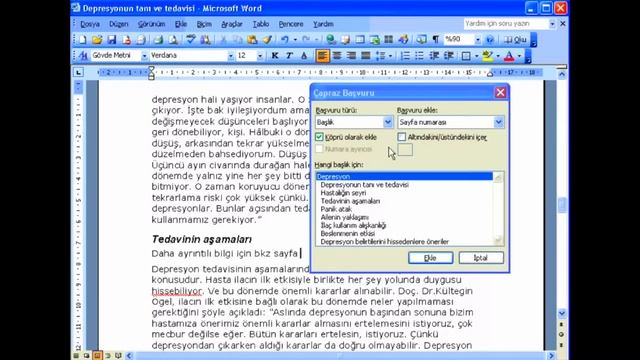Select 'Hastalığın seyri' in heading list

(x=343, y=193)
